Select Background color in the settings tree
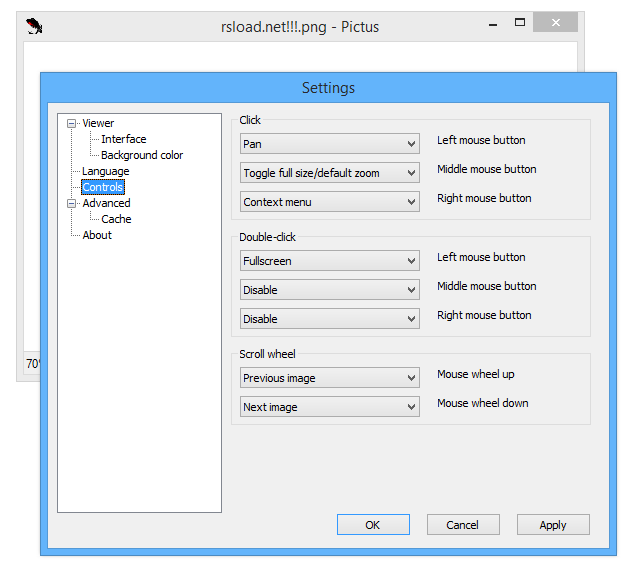Image resolution: width=637 pixels, height=581 pixels. (142, 155)
